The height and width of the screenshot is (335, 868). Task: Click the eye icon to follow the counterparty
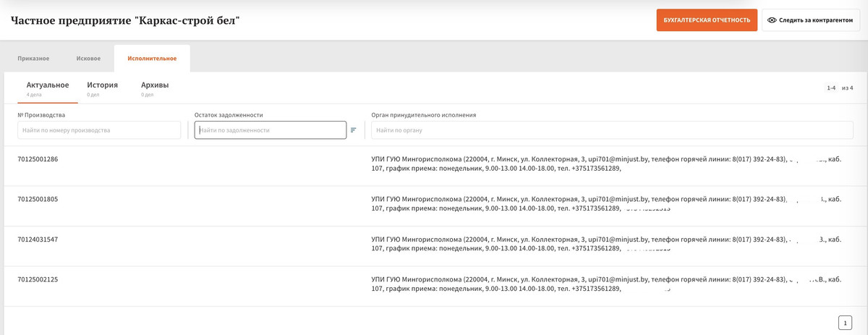(773, 20)
